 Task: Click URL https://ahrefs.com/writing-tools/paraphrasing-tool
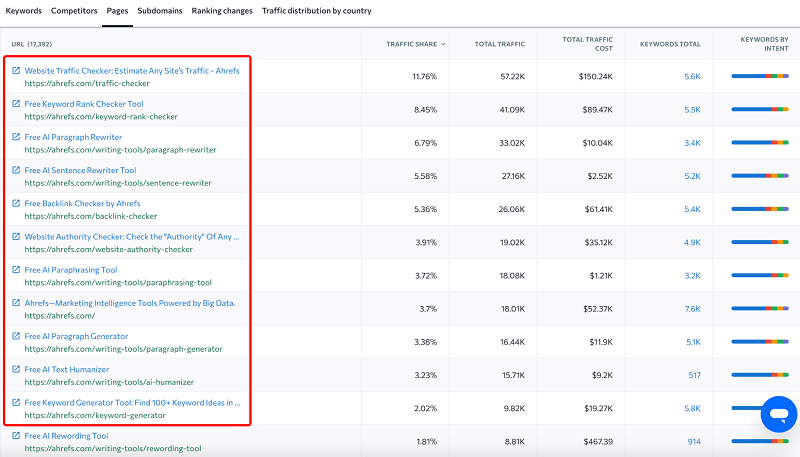(x=118, y=283)
